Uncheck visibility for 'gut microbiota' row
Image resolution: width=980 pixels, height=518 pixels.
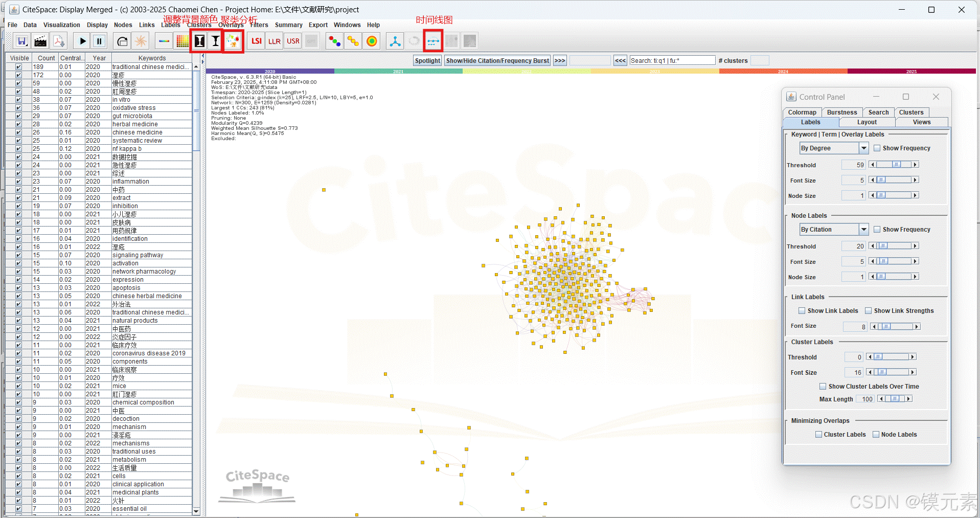pos(18,116)
